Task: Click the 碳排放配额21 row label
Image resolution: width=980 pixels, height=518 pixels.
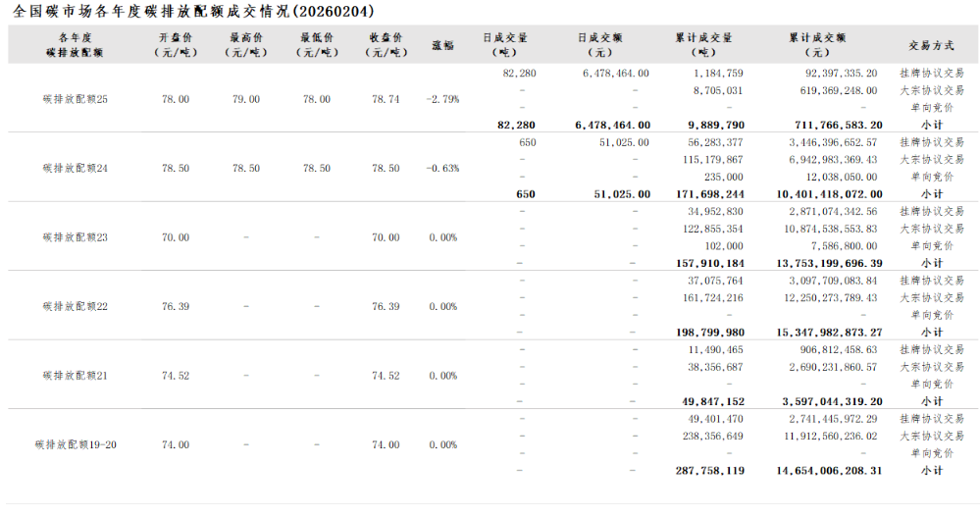Action: (x=76, y=376)
